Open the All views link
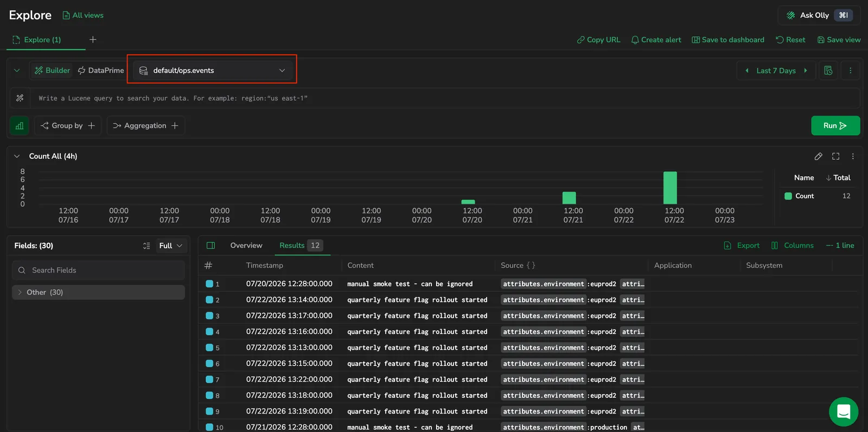This screenshot has height=432, width=868. (x=83, y=15)
